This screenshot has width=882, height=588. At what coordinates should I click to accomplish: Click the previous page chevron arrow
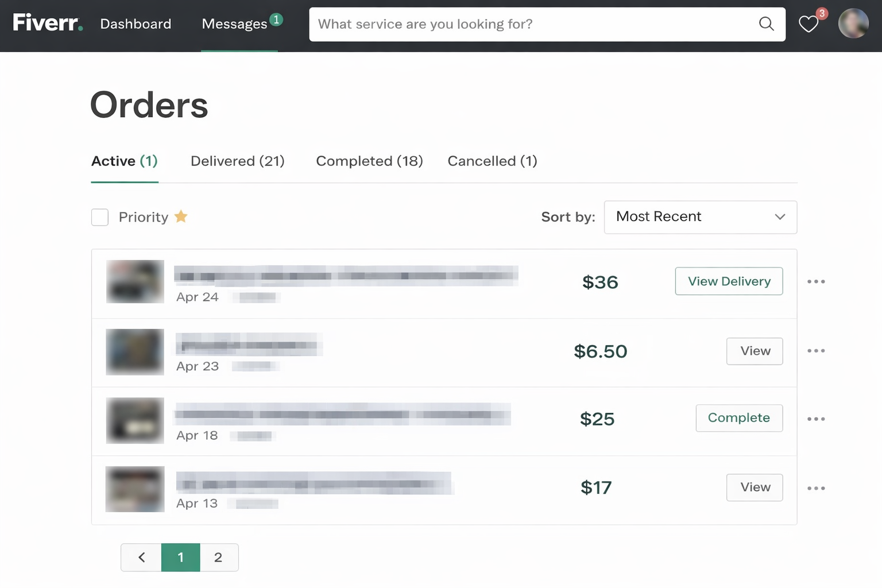click(x=141, y=557)
